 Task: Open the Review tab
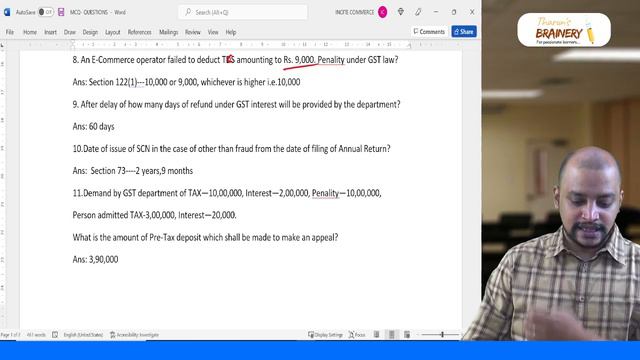(x=193, y=32)
